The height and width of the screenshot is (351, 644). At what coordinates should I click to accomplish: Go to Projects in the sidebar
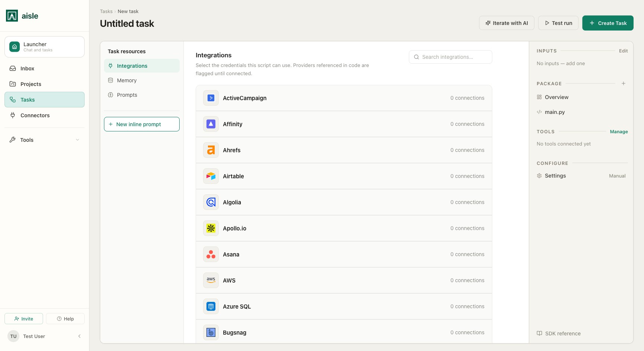pyautogui.click(x=44, y=84)
